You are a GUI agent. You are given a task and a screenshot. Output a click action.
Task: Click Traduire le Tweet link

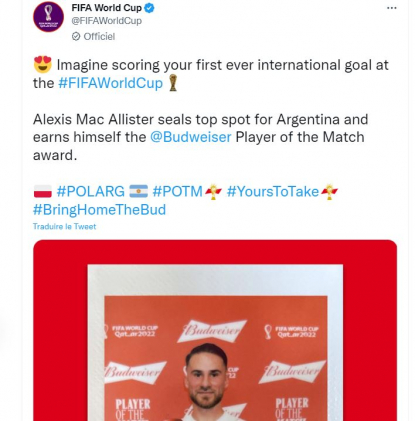point(64,226)
